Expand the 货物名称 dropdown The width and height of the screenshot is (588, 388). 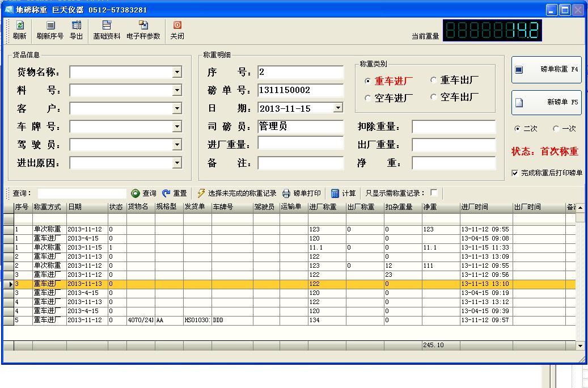(177, 72)
